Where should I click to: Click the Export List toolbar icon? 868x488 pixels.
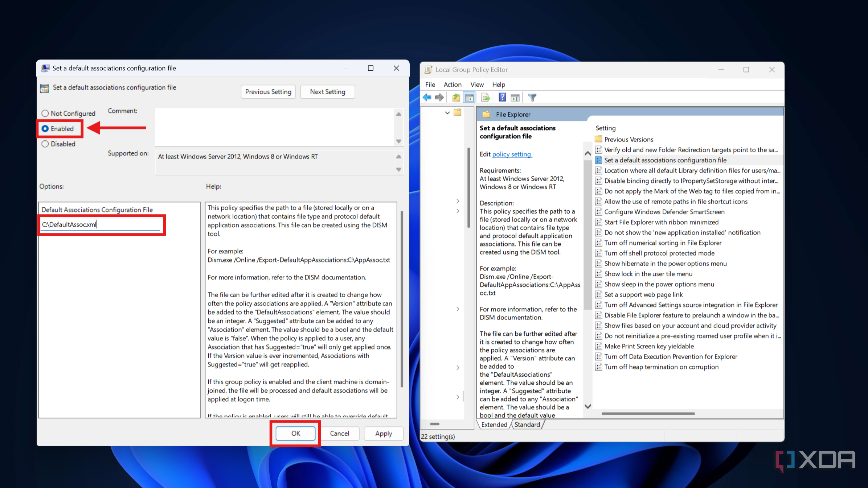486,98
